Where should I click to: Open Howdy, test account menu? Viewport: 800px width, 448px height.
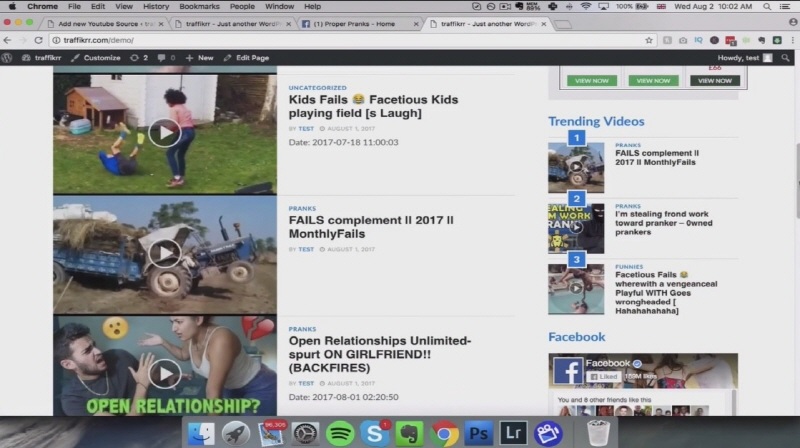745,58
